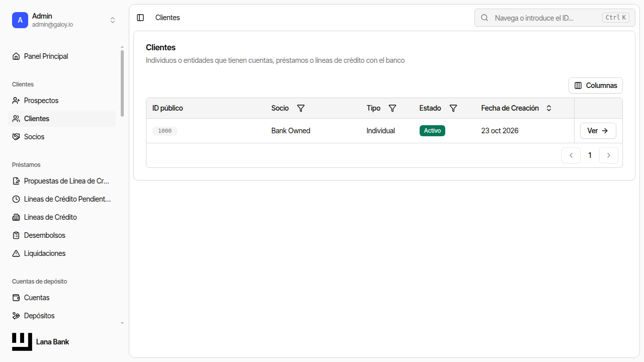View details of client 1000
Image resolution: width=644 pixels, height=362 pixels.
point(598,131)
